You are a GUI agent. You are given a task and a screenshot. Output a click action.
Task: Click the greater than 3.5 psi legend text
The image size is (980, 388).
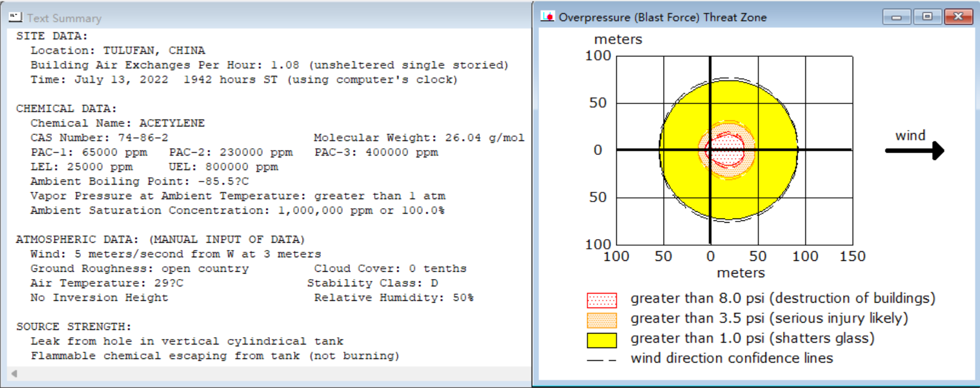coord(769,318)
